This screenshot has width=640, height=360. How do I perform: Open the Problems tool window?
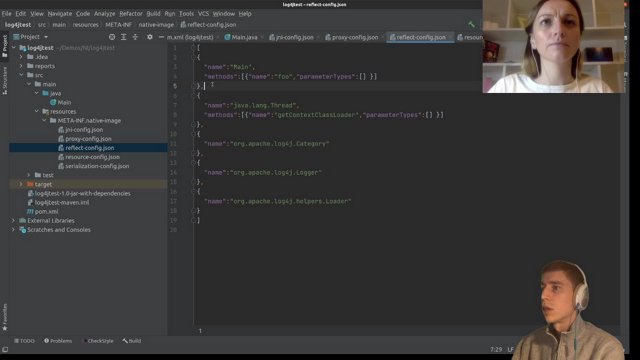point(58,341)
